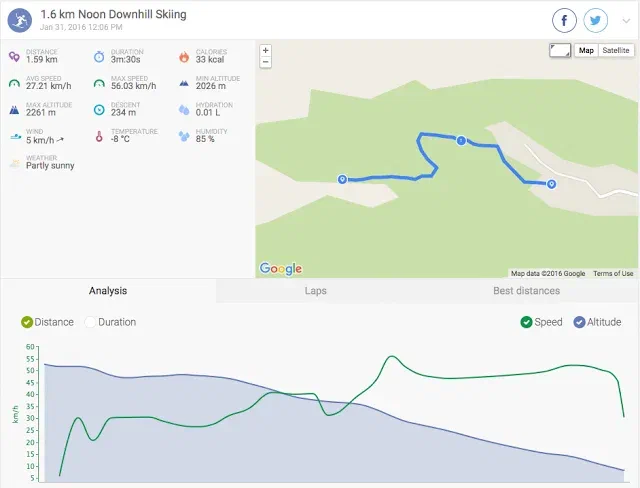Zoom out on the map
Screen dimensions: 640x488
pos(265,62)
